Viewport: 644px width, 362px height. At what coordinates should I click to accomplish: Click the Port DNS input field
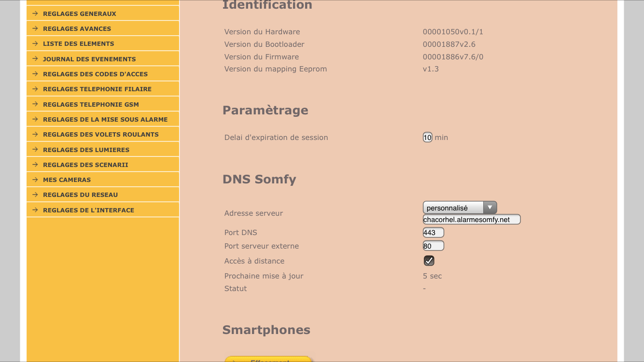click(433, 233)
